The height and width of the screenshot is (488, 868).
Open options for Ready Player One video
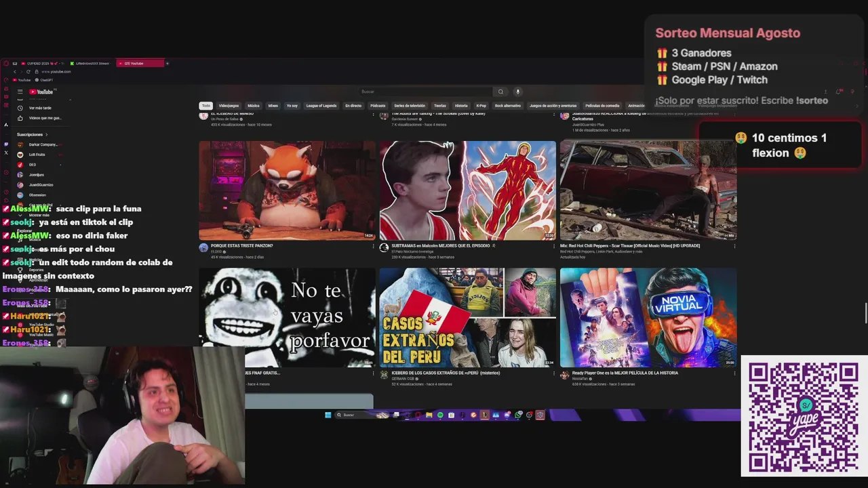(734, 373)
